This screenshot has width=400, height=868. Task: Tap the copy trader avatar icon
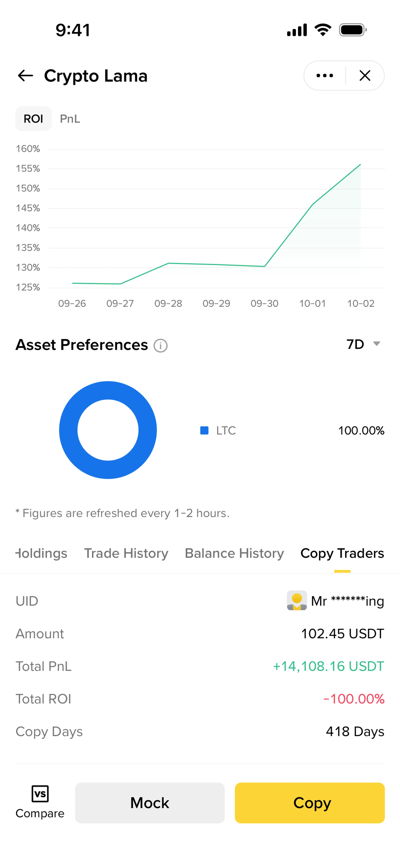pyautogui.click(x=297, y=600)
